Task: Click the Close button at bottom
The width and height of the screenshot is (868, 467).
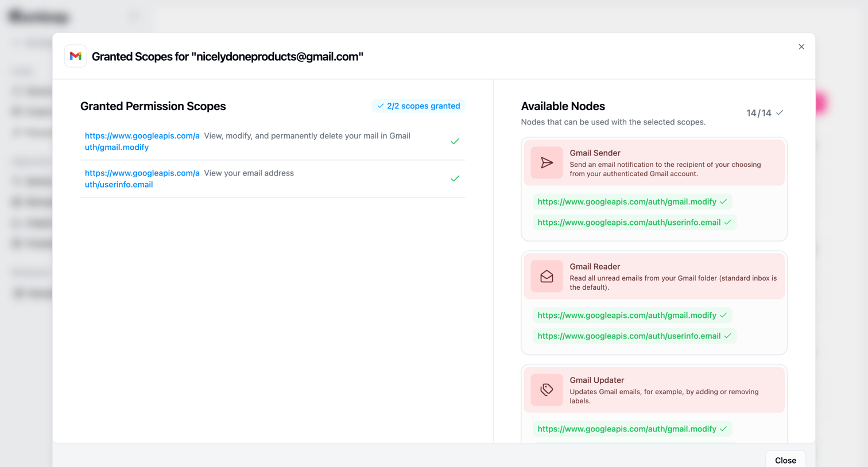Action: 785,460
